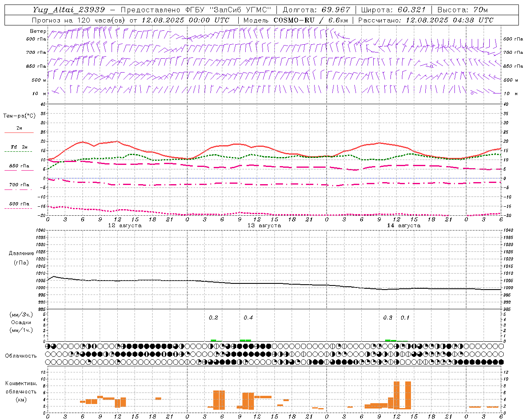Click the 'Высота: 70м' header field

tap(463, 10)
